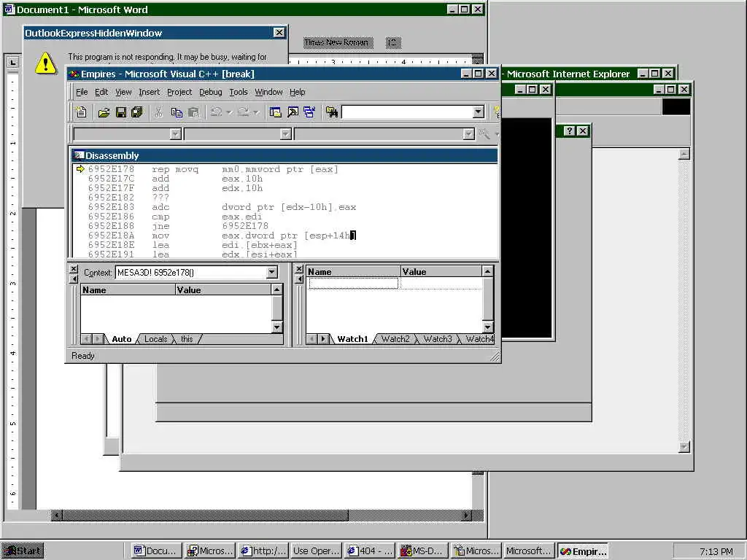The image size is (747, 560).
Task: Switch to the this tab
Action: point(187,339)
